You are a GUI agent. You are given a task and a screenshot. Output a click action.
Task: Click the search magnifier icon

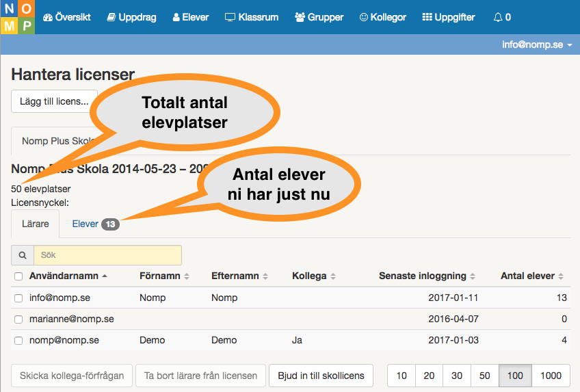(23, 255)
